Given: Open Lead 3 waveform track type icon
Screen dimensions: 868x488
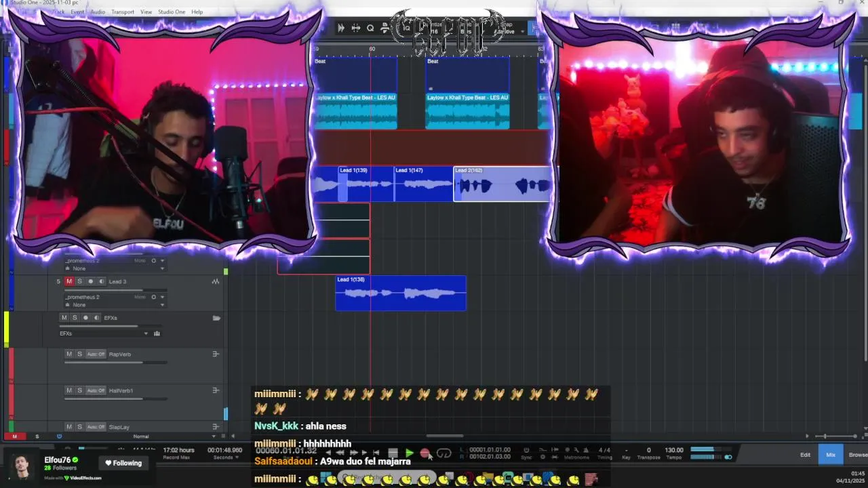Looking at the screenshot, I should click(216, 281).
